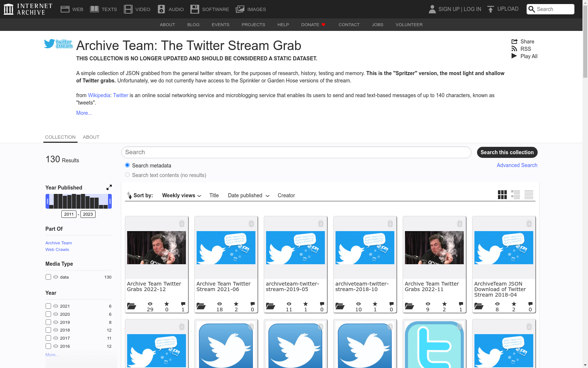Select Search text contents radio button
This screenshot has height=368, width=588.
tap(127, 175)
